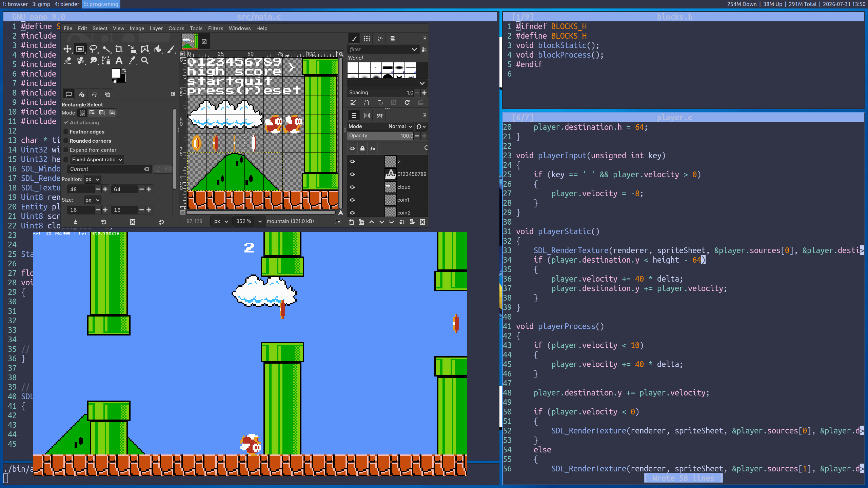
Task: Lower the selected layer
Action: [x=382, y=222]
